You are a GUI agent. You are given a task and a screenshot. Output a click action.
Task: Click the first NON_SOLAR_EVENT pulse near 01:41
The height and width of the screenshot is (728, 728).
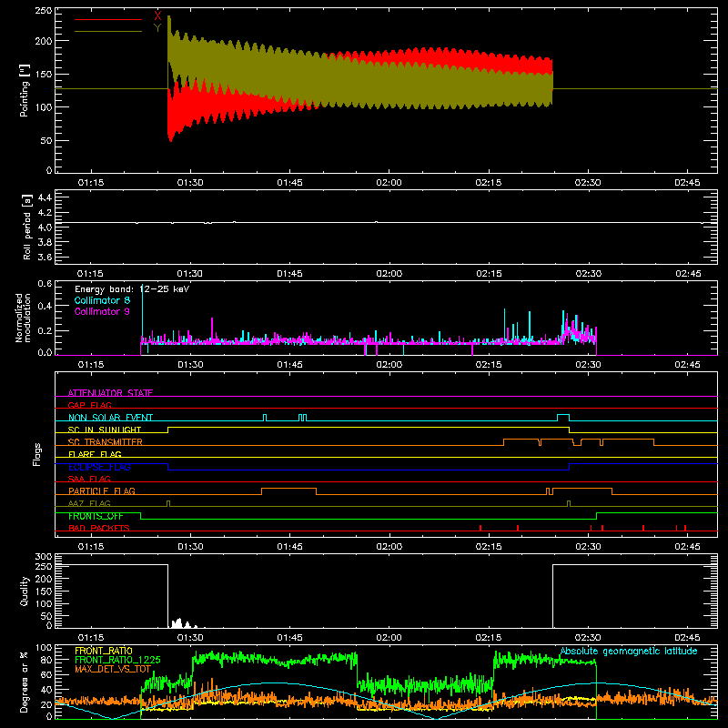[x=265, y=418]
